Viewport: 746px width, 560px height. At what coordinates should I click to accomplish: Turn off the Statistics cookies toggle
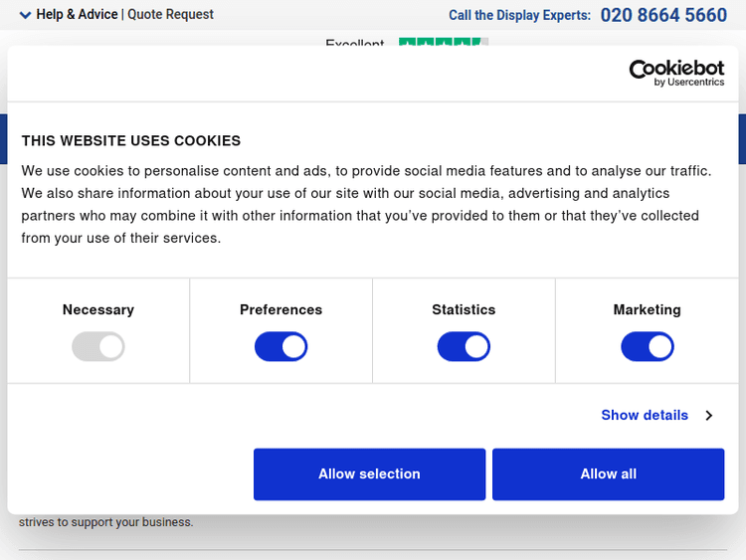(x=464, y=347)
